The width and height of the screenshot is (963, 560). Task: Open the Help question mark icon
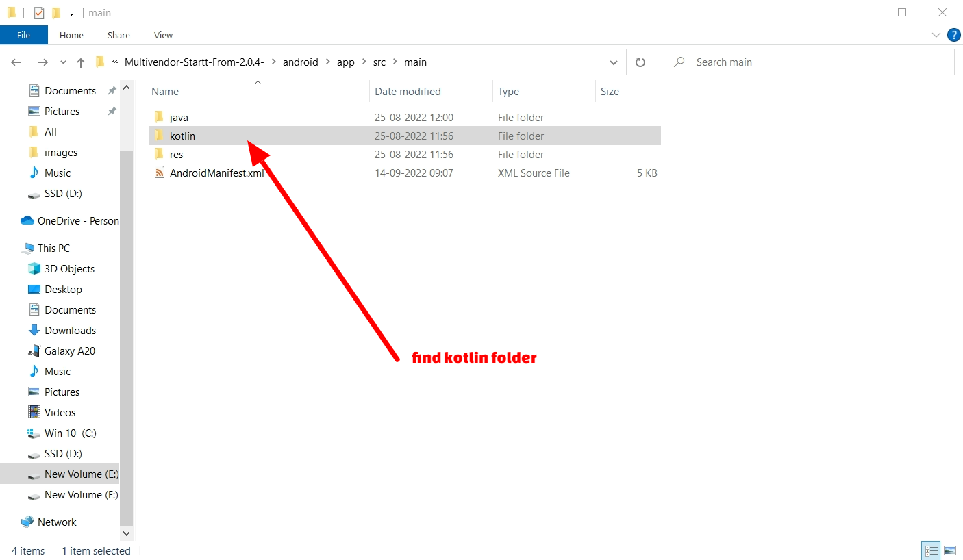[x=953, y=35]
